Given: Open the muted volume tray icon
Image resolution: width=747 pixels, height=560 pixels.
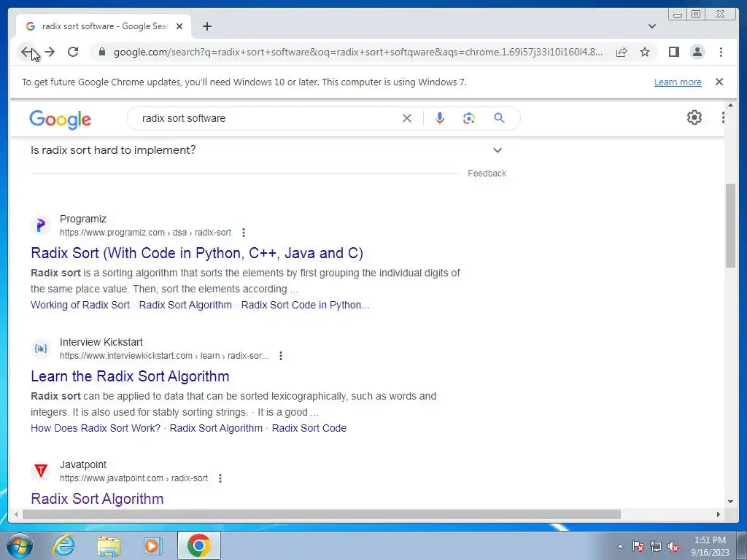Looking at the screenshot, I should (673, 546).
